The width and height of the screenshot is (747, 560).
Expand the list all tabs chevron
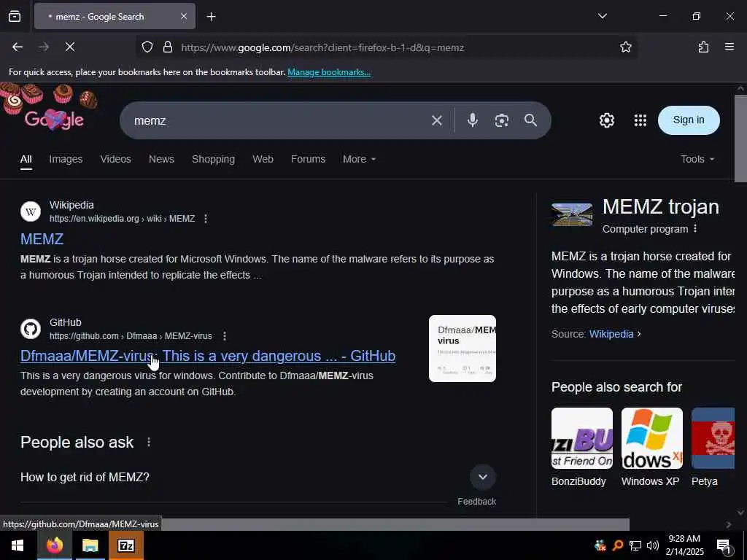tap(602, 16)
